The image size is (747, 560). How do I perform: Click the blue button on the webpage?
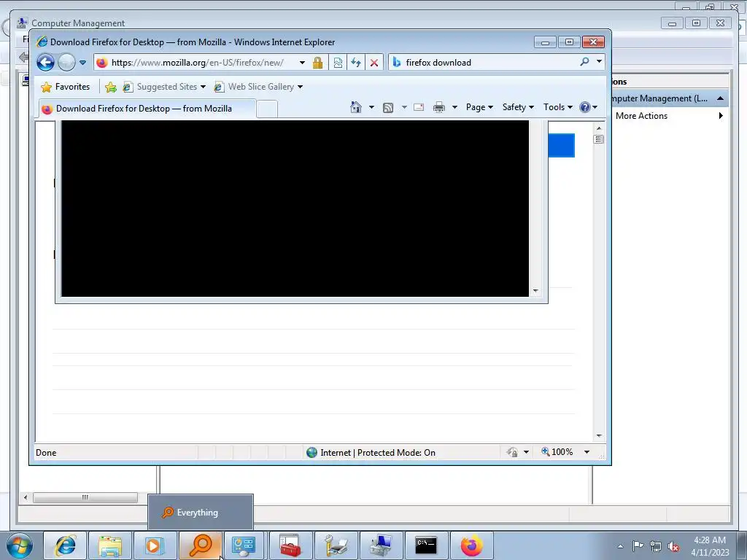(562, 145)
